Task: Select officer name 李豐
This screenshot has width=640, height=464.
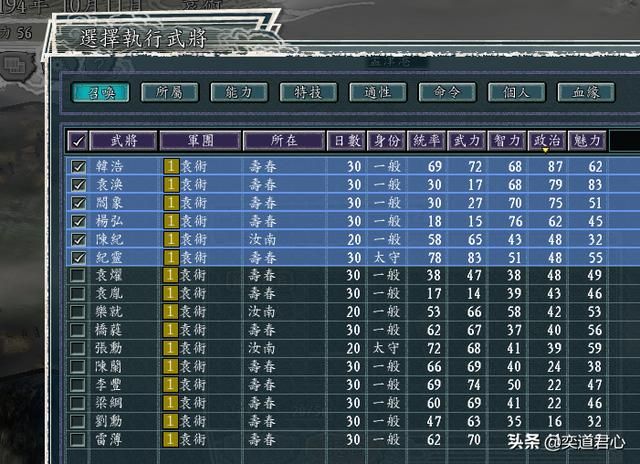Action: [109, 384]
